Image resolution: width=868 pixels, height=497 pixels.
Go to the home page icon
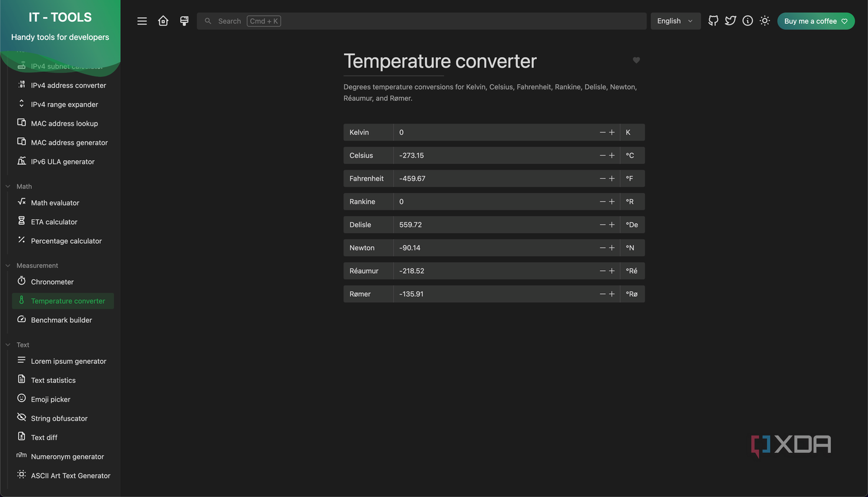pos(163,21)
